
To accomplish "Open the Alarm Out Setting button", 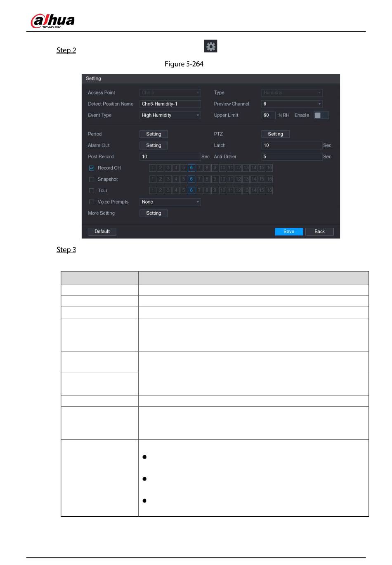I will point(153,145).
